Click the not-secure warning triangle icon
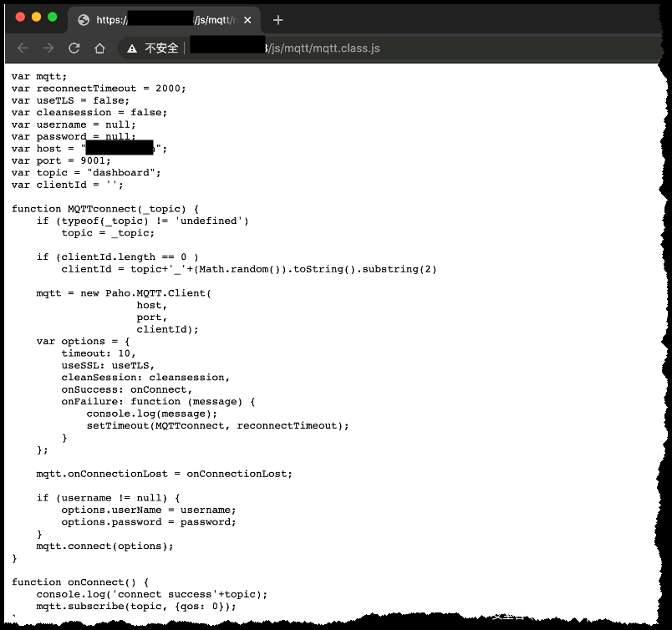 132,48
